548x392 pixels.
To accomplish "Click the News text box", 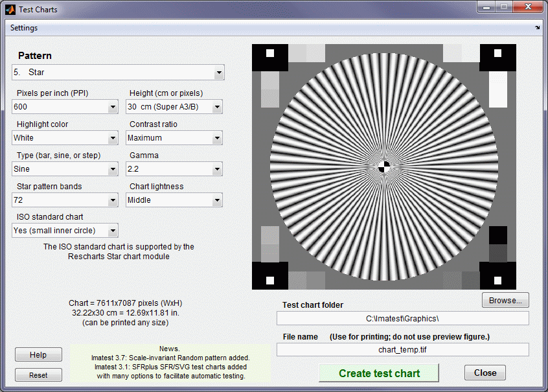I will tap(170, 363).
